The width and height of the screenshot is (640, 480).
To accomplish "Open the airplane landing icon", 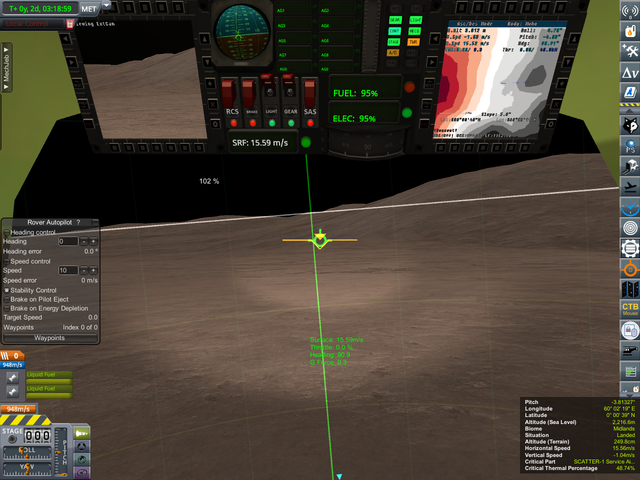I will click(x=630, y=187).
